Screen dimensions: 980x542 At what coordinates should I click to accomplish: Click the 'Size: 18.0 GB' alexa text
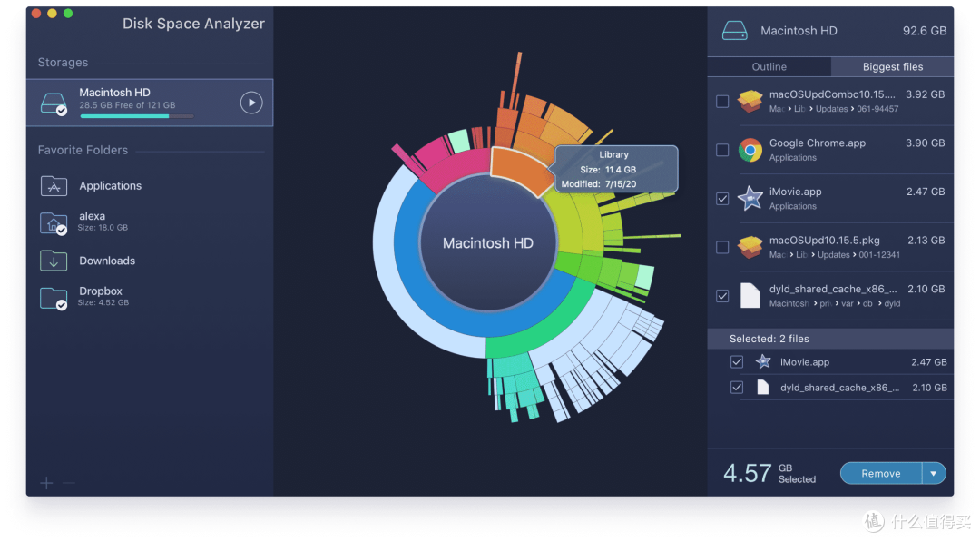(103, 228)
